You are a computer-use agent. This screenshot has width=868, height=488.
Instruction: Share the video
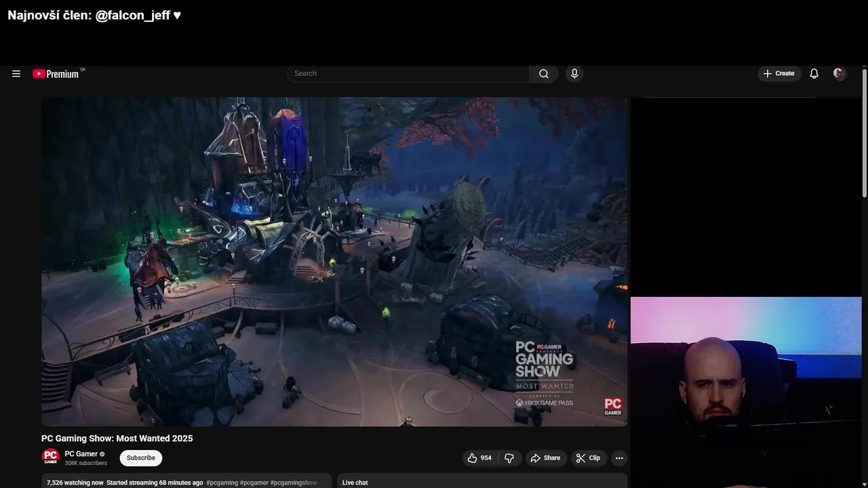(546, 458)
